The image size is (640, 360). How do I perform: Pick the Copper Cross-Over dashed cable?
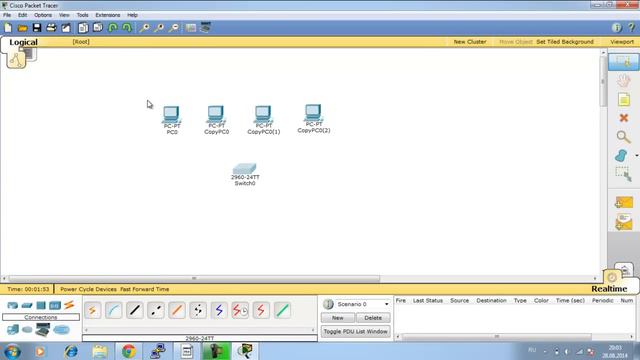(x=156, y=311)
